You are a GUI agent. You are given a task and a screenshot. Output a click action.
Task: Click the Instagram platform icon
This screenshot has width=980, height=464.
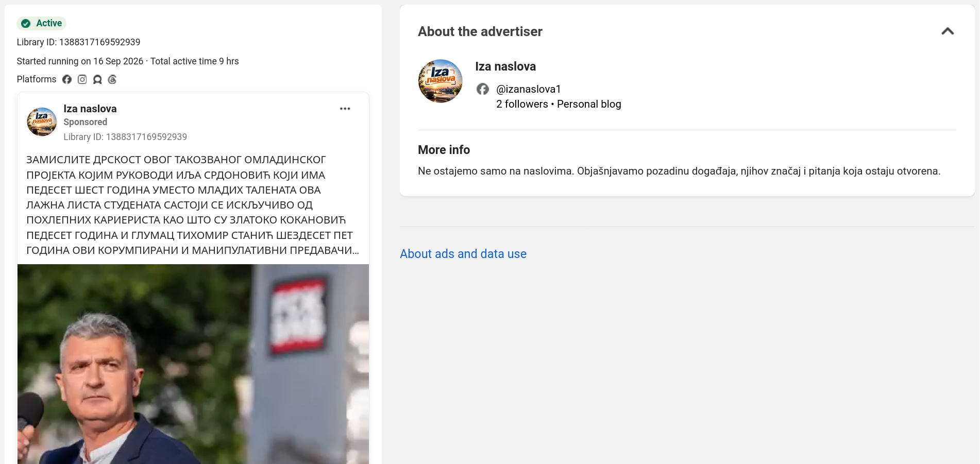tap(82, 79)
